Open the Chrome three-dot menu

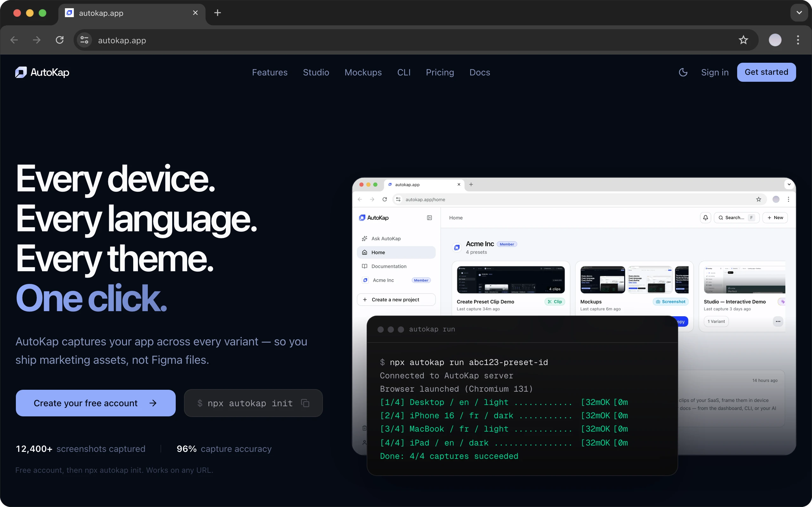click(798, 40)
